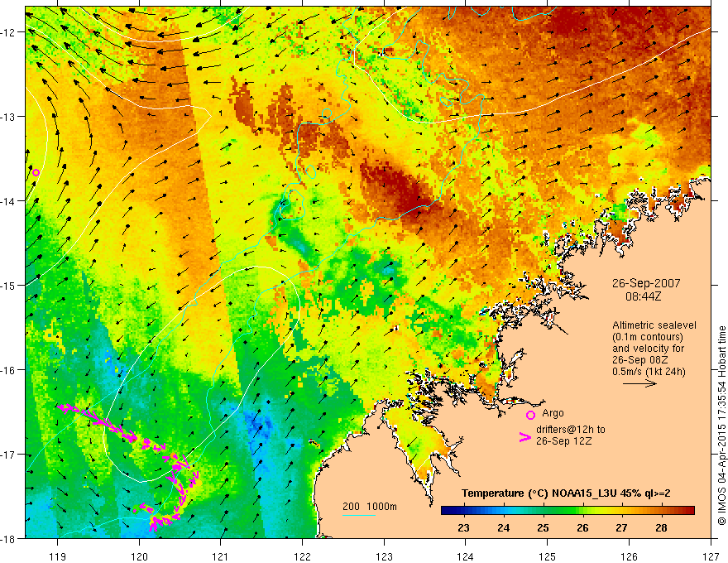Click the '200 1000m' bathymetry label
The height and width of the screenshot is (563, 728).
(370, 507)
